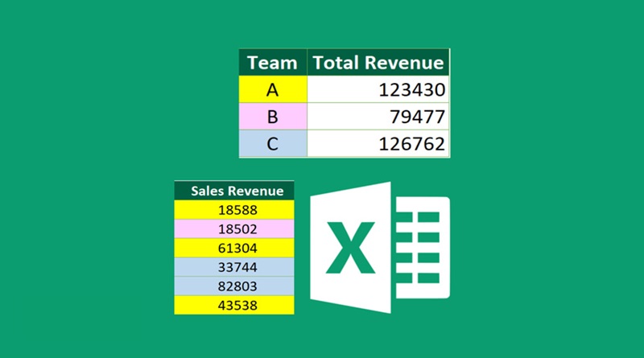The image size is (644, 358).
Task: Click the large X on the Excel logo
Action: pos(349,247)
